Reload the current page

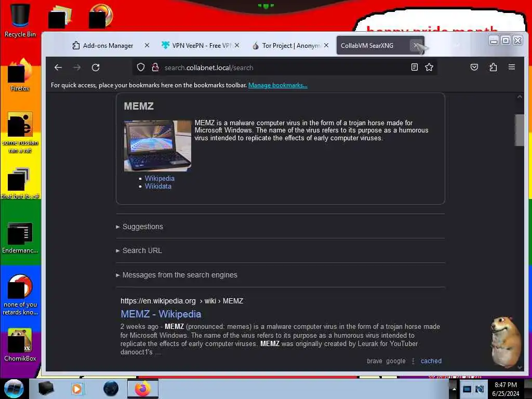coord(96,68)
